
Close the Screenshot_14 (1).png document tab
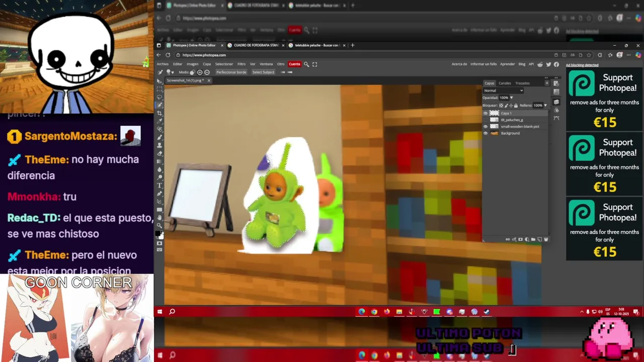click(209, 80)
